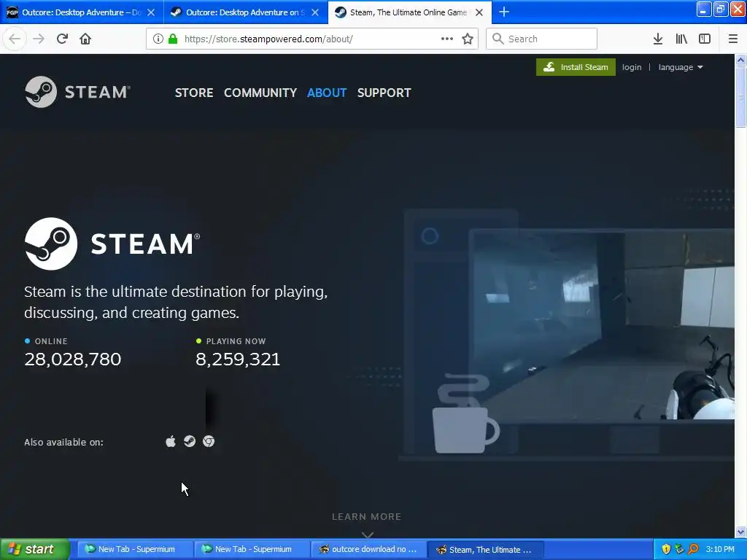
Task: Open a new browser tab
Action: click(504, 12)
